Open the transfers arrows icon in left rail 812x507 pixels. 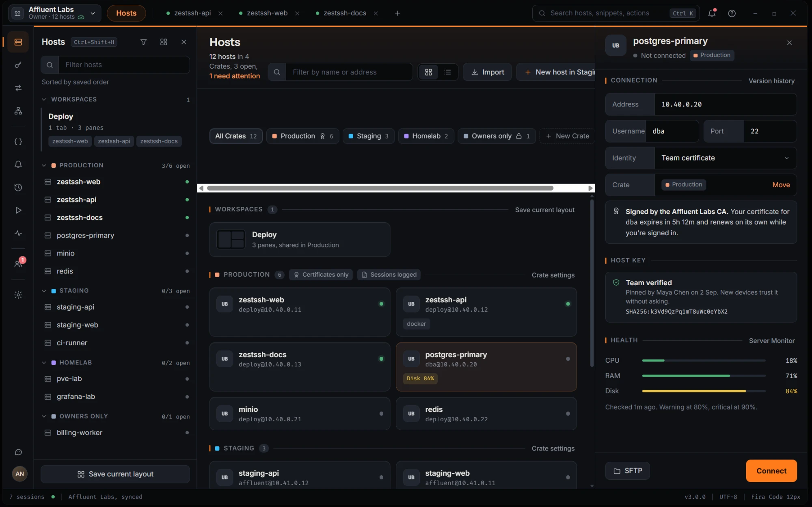[x=18, y=88]
